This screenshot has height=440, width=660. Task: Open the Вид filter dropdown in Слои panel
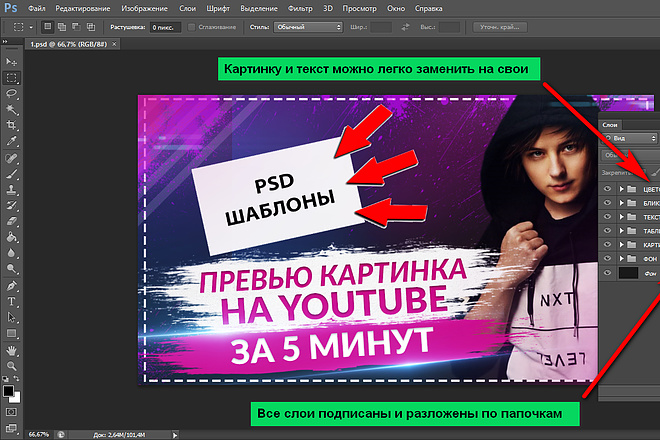click(x=630, y=138)
